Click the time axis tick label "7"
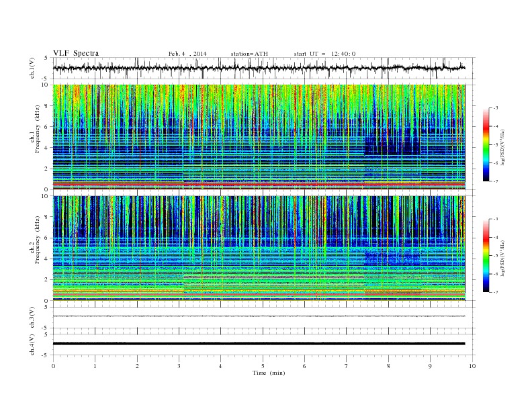Screen dimensions: 532x411 pos(347,366)
